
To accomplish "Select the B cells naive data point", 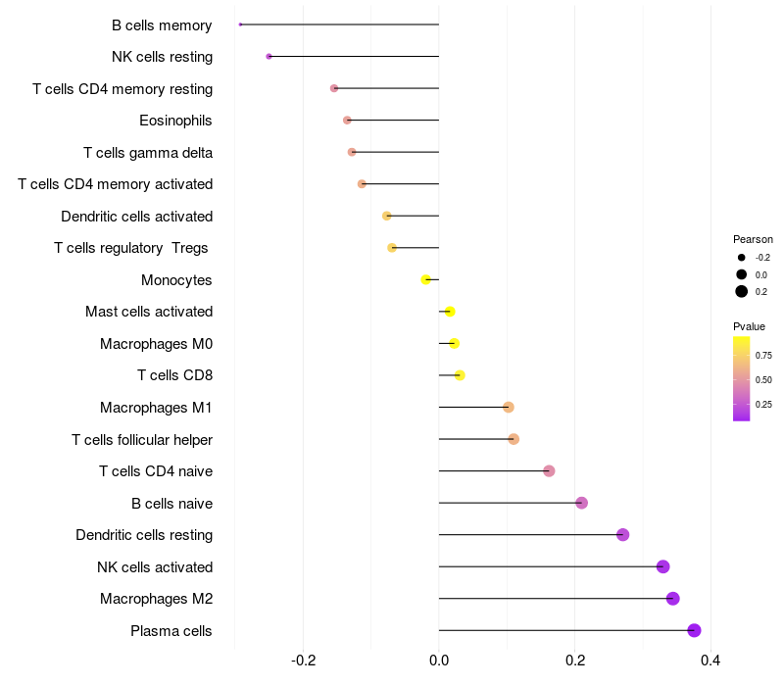I will click(581, 503).
